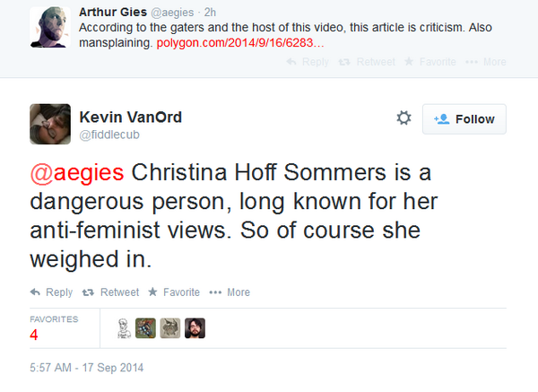Click the bearded man favoriter avatar
This screenshot has width=538, height=392.
(195, 328)
